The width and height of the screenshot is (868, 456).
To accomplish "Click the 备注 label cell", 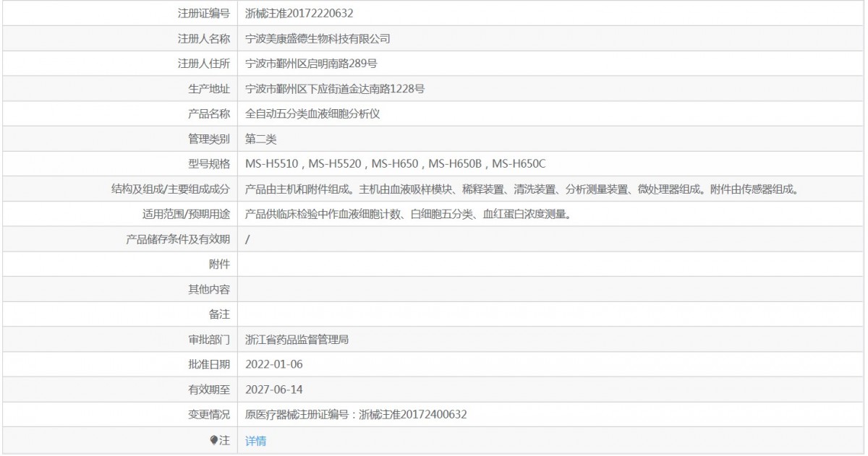I will click(x=119, y=314).
